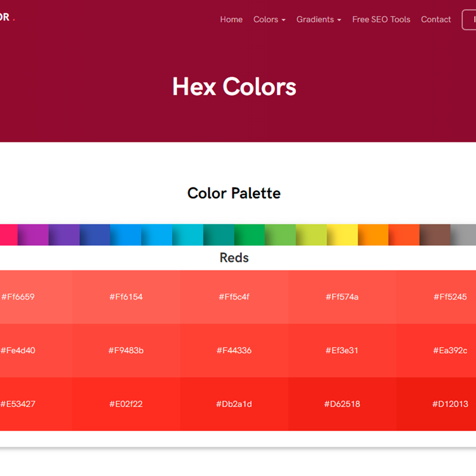This screenshot has width=476, height=476.
Task: Click the #Ff6659 color cell
Action: 18,297
